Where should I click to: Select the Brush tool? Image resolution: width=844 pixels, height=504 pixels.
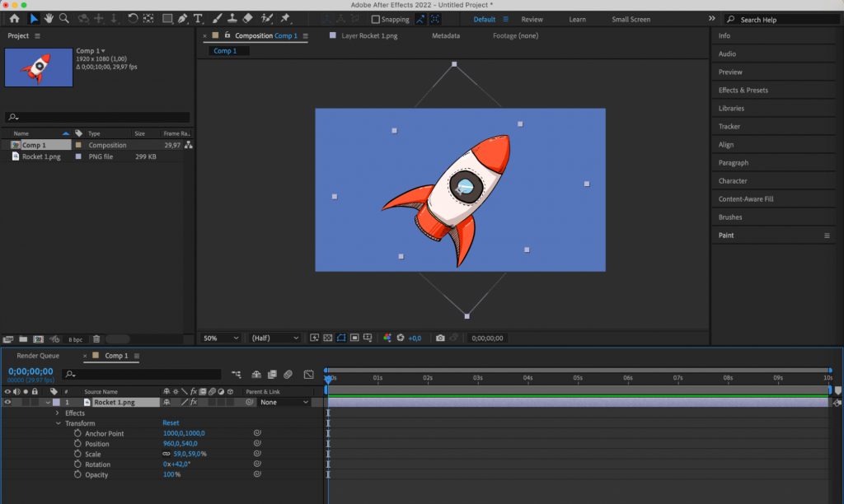(x=217, y=18)
